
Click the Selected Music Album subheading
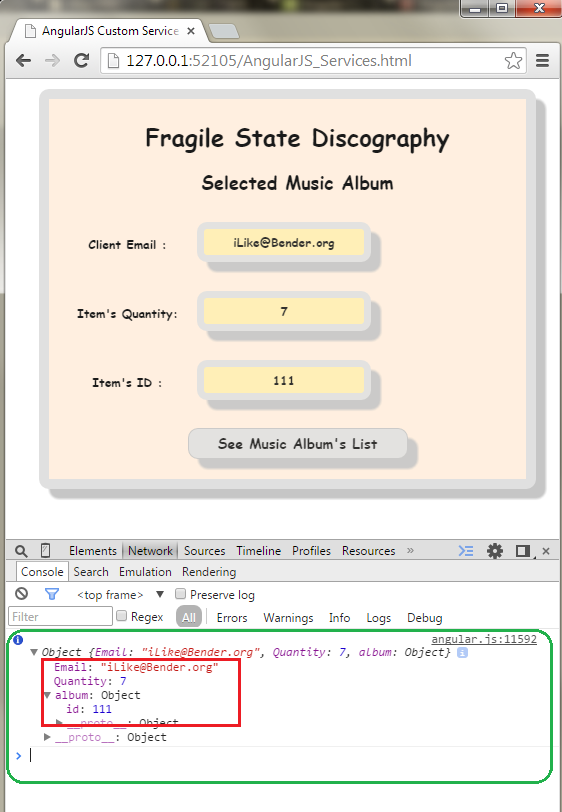[297, 183]
